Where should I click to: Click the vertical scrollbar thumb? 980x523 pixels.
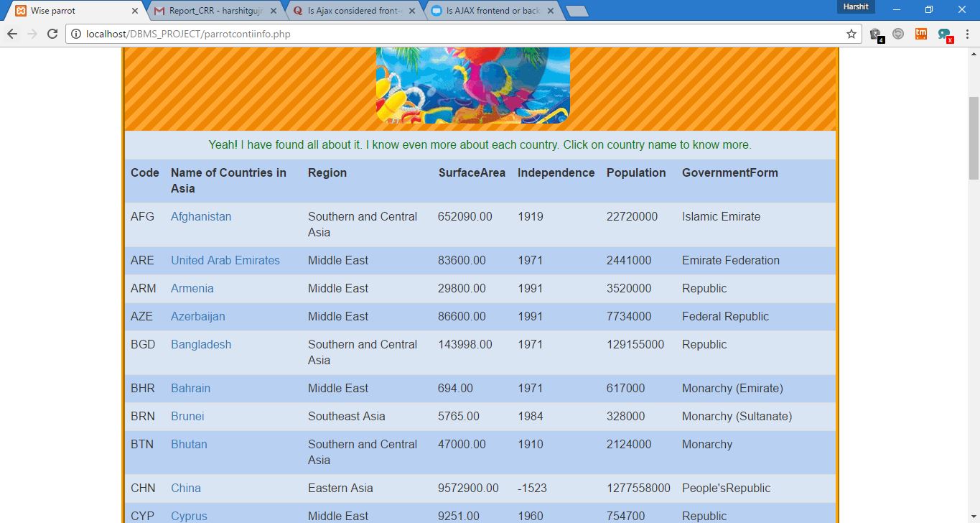click(974, 136)
